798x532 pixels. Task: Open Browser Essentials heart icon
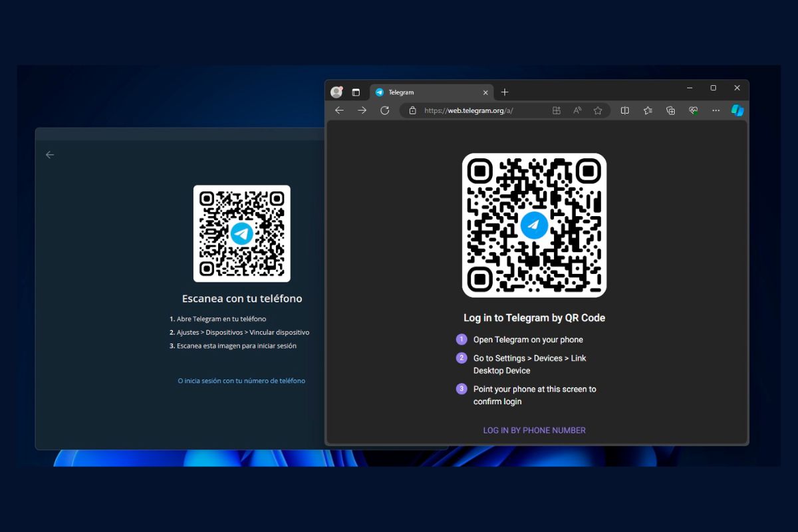[693, 110]
